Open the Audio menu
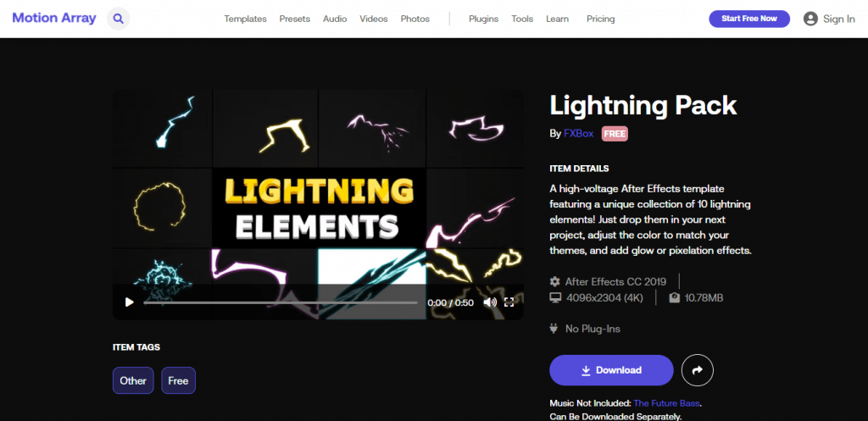 pos(335,19)
